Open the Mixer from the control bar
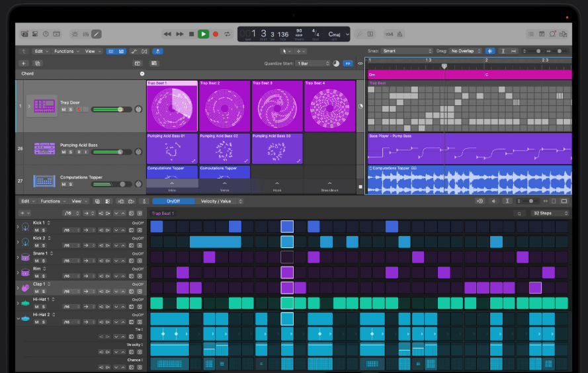588x373 pixels. coord(85,34)
